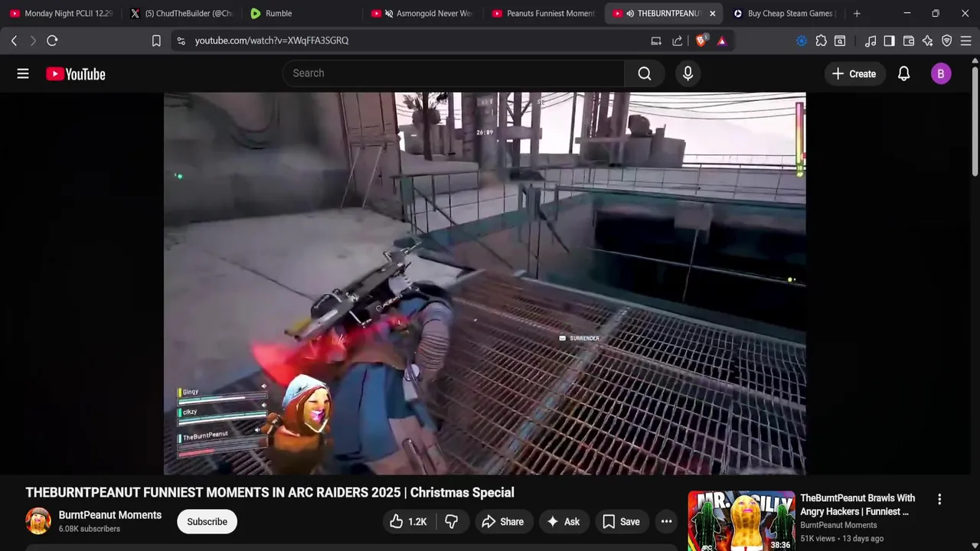Click the 6.08K subscribers text
Viewport: 980px width, 551px height.
click(x=90, y=529)
